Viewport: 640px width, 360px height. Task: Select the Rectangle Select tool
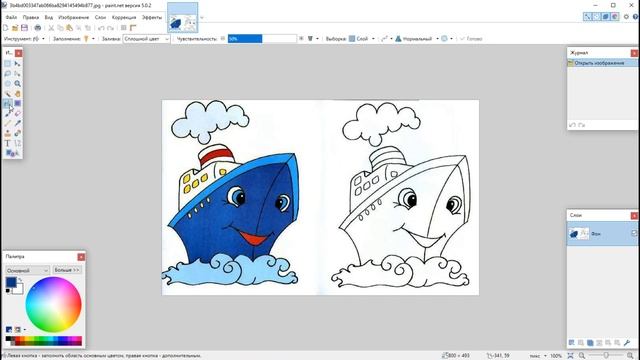tap(8, 64)
